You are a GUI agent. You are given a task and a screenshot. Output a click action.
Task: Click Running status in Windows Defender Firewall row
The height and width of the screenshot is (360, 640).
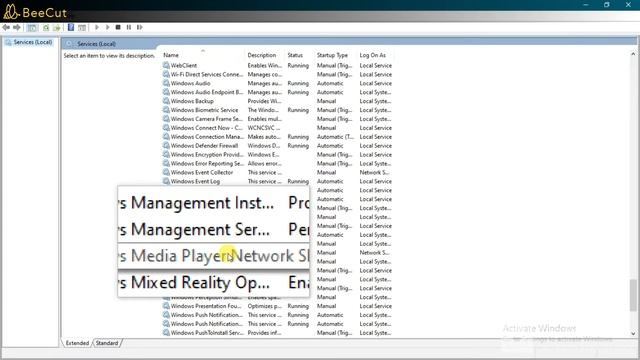click(298, 146)
